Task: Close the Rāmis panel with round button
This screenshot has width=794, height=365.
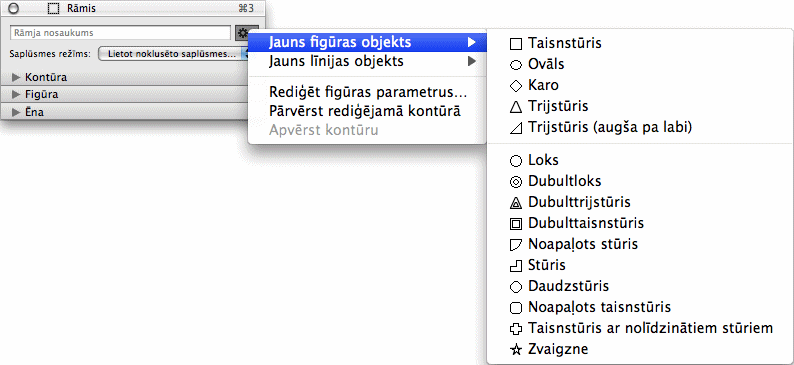Action: click(14, 8)
